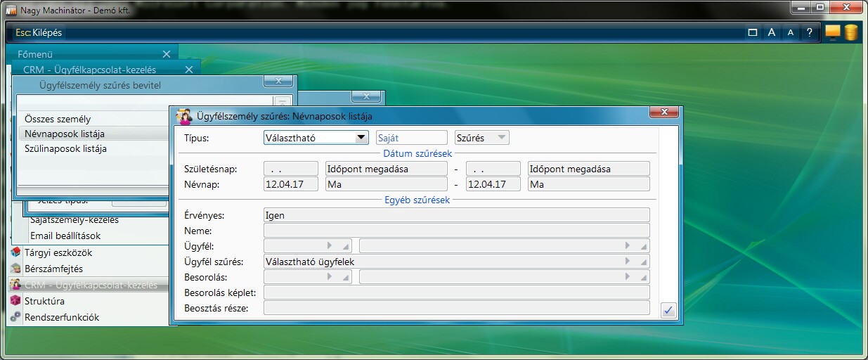Click the second Névnap Ma field
Image resolution: width=868 pixels, height=360 pixels.
[589, 184]
